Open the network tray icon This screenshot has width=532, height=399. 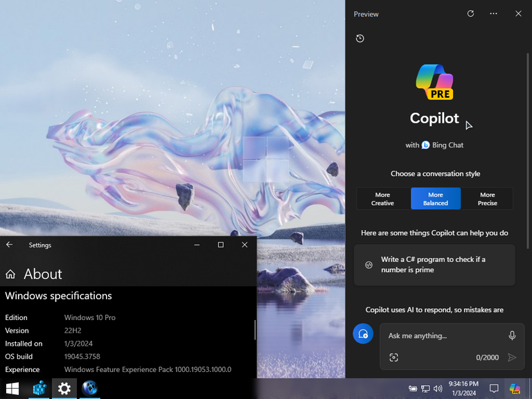tap(425, 389)
